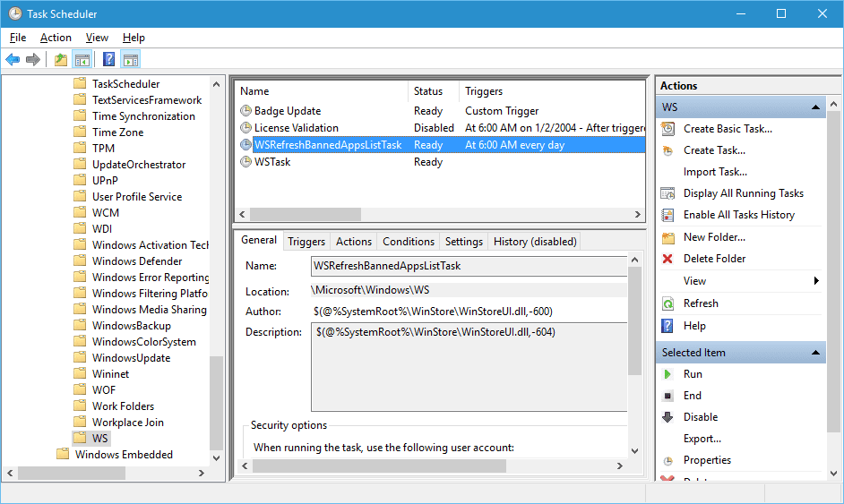
Task: Expand the View submenu arrow
Action: [816, 281]
